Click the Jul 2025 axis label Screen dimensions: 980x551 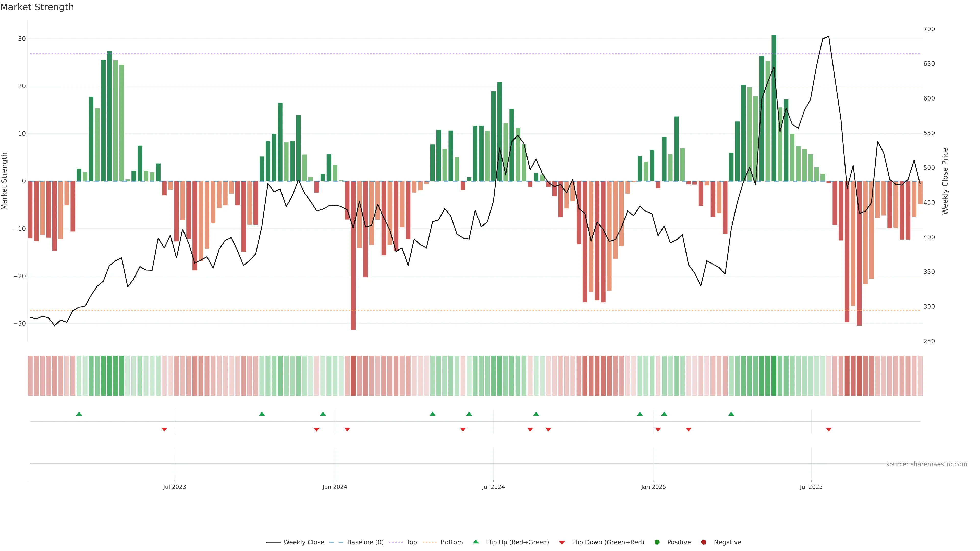pos(811,487)
